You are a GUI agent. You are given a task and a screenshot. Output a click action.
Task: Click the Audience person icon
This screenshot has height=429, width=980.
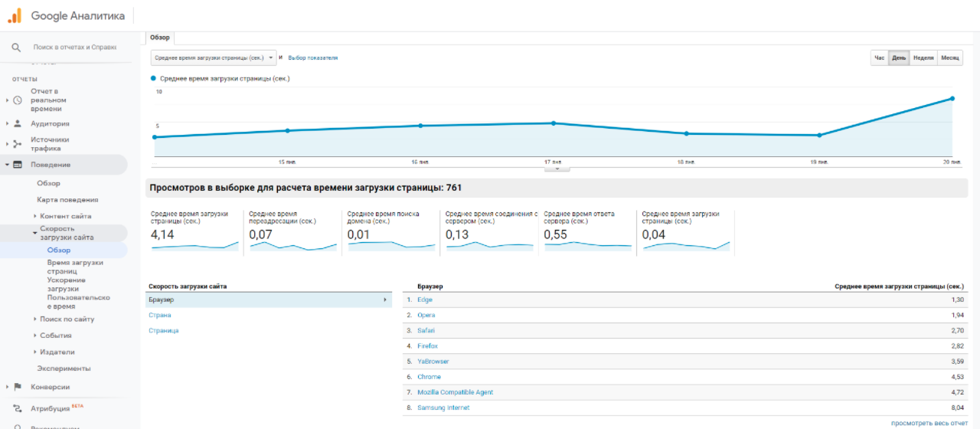click(x=18, y=123)
